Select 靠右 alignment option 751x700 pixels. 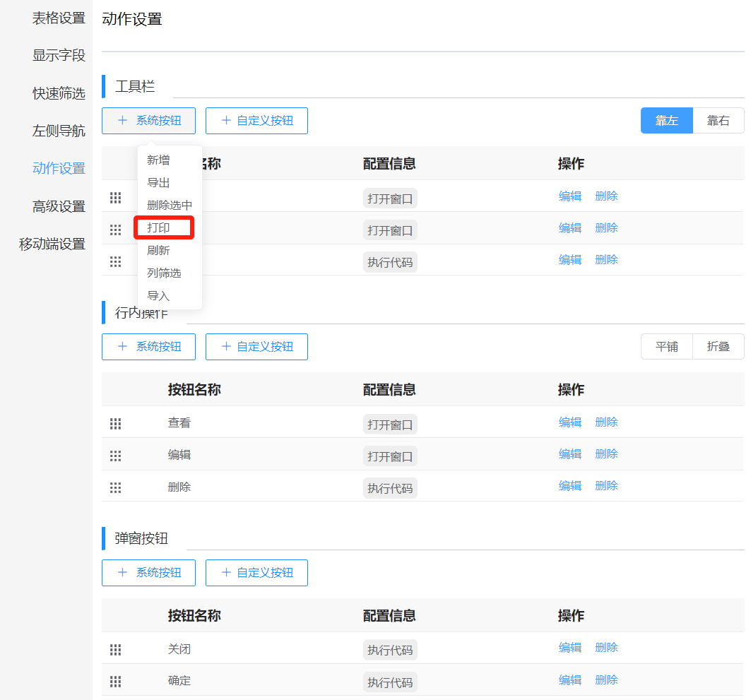tap(718, 120)
